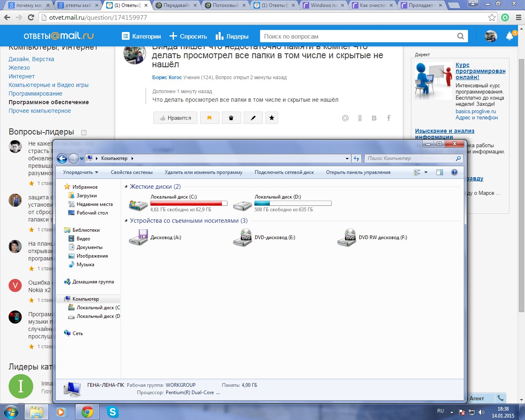
Task: Open Загрузки in navigation pane
Action: coord(87,196)
